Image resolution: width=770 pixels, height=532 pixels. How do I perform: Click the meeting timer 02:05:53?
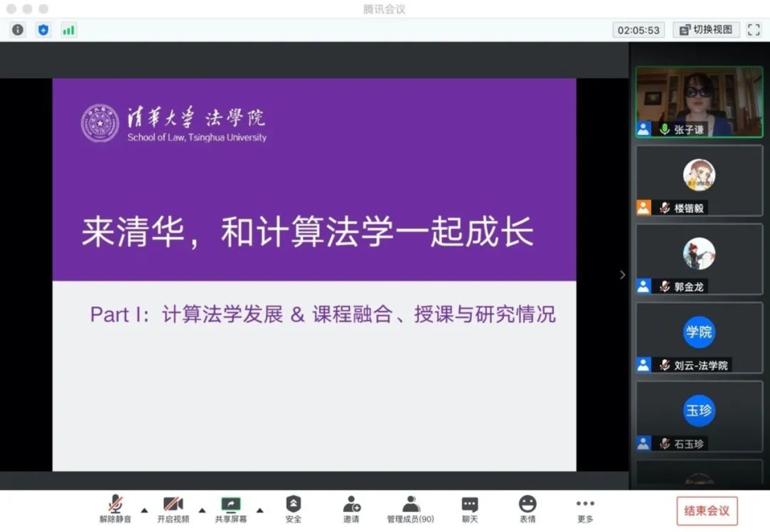coord(638,30)
